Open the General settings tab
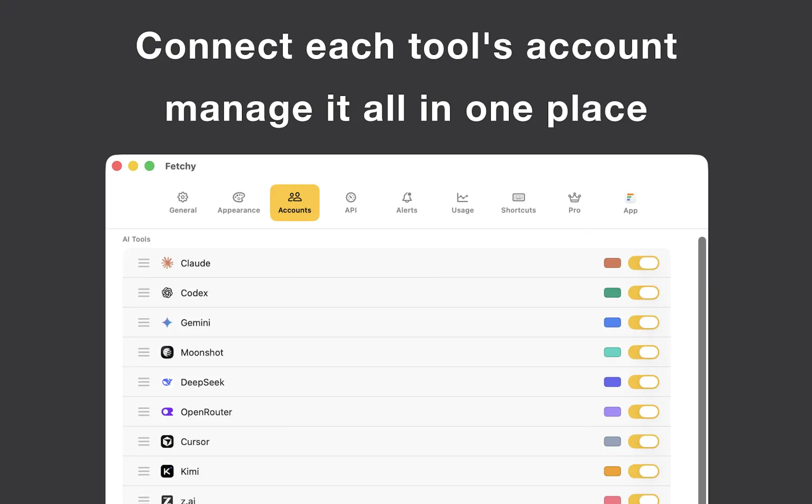This screenshot has width=812, height=504. tap(183, 203)
